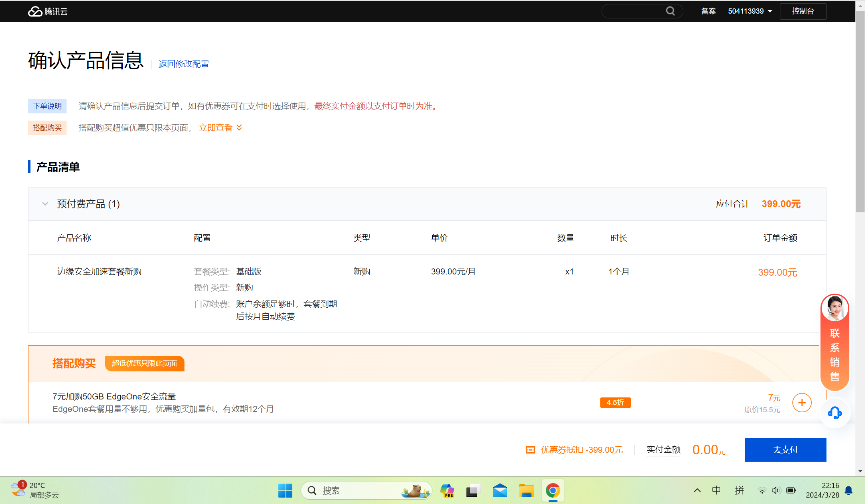This screenshot has height=504, width=865.
Task: Click 返回修改配置 link
Action: (184, 64)
